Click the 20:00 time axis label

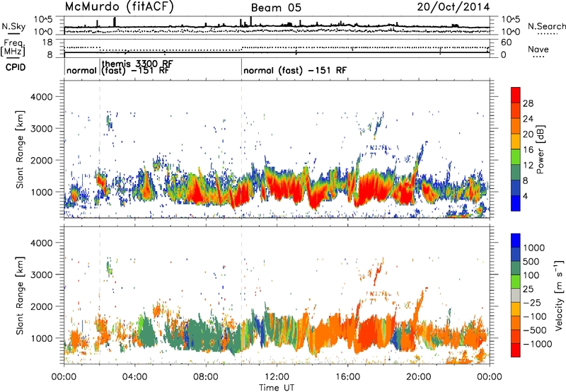pyautogui.click(x=418, y=377)
